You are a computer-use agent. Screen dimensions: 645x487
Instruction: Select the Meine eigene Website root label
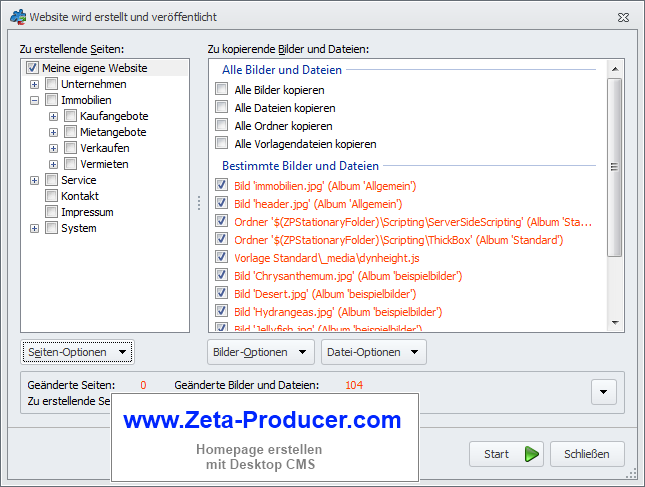point(95,68)
